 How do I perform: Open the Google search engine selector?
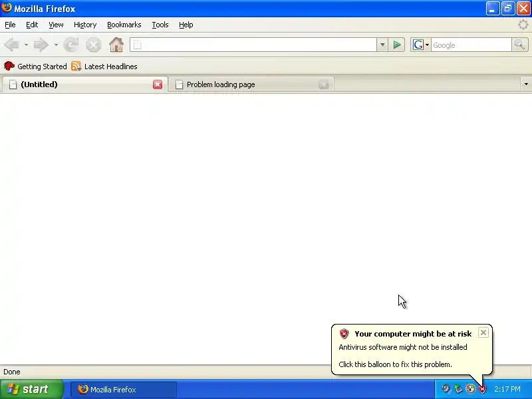pos(421,45)
